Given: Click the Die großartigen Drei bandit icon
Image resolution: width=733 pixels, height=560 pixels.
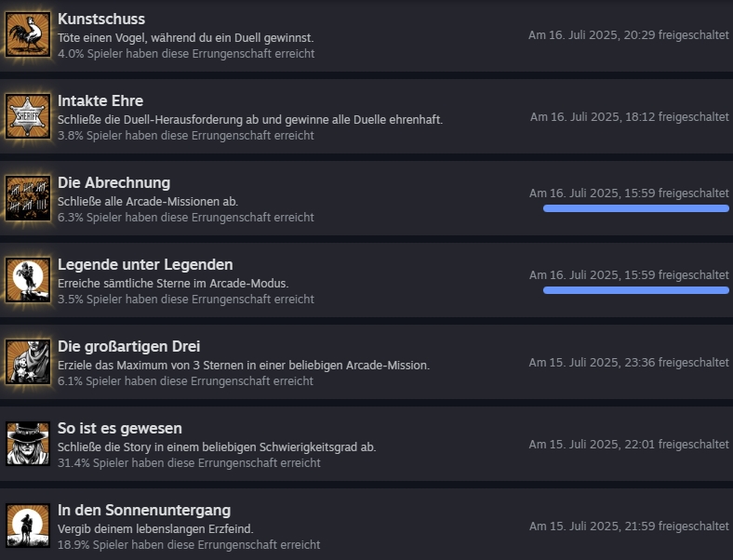Looking at the screenshot, I should [28, 362].
